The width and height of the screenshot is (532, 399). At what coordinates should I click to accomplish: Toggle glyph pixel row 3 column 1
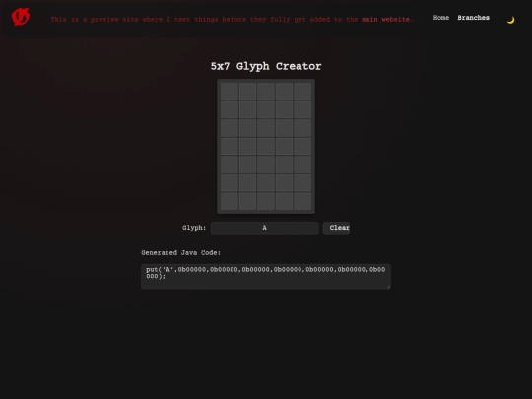tap(230, 128)
